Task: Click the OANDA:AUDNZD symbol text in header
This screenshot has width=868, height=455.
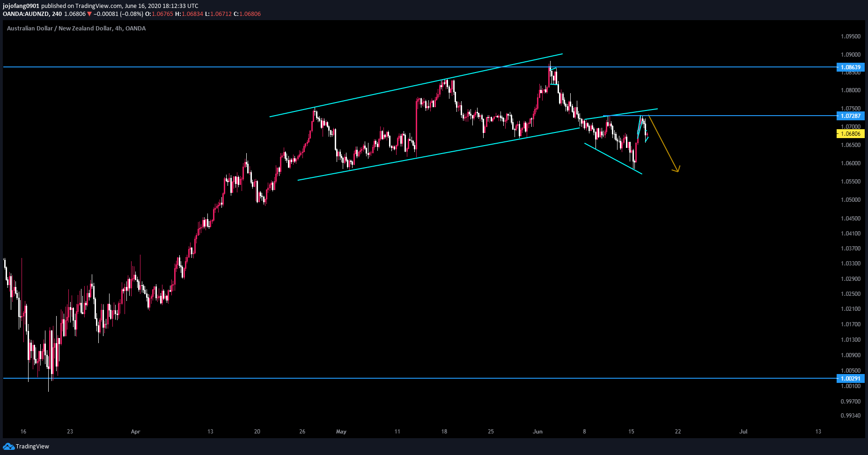Action: point(26,14)
